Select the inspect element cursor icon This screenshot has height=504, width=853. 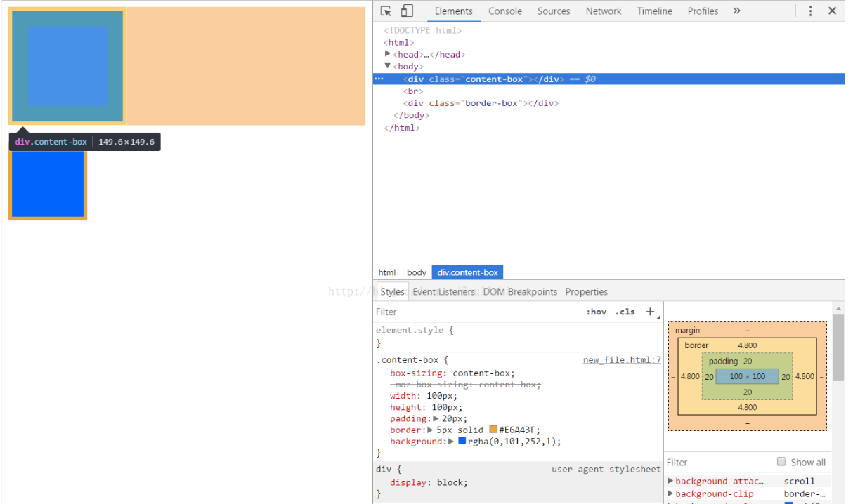coord(387,11)
